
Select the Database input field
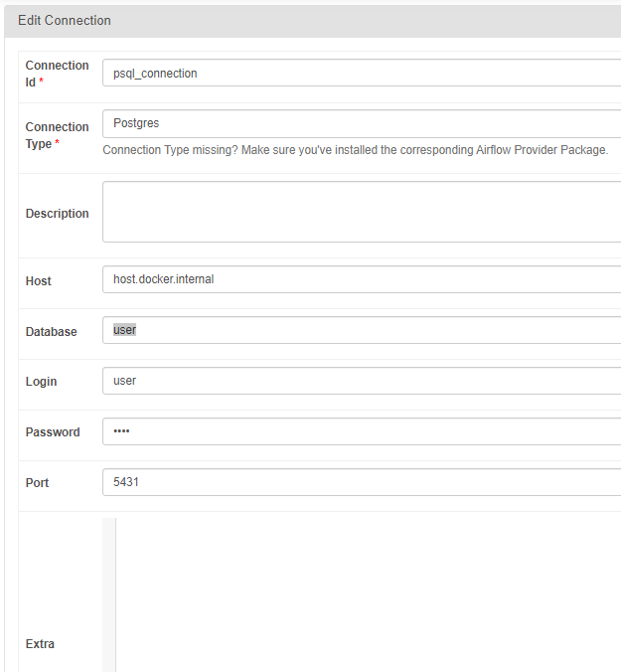tap(361, 330)
